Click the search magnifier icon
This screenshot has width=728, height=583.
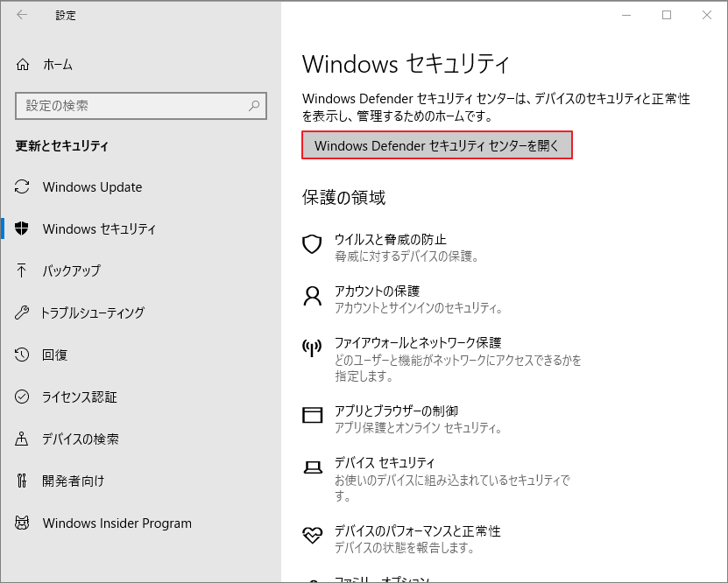pos(254,106)
